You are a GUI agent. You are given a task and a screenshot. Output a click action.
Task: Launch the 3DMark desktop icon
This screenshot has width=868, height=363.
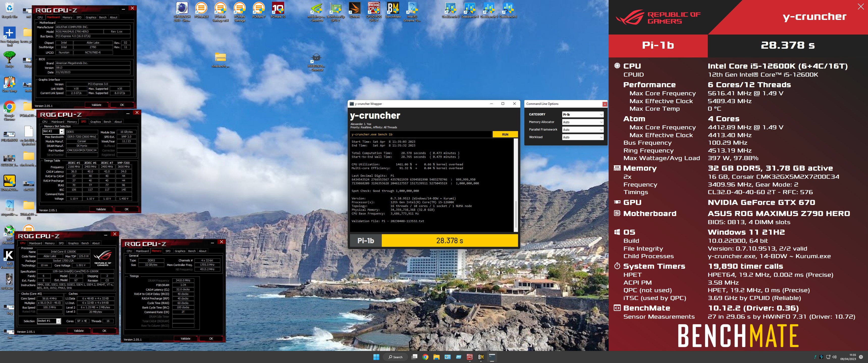point(355,10)
